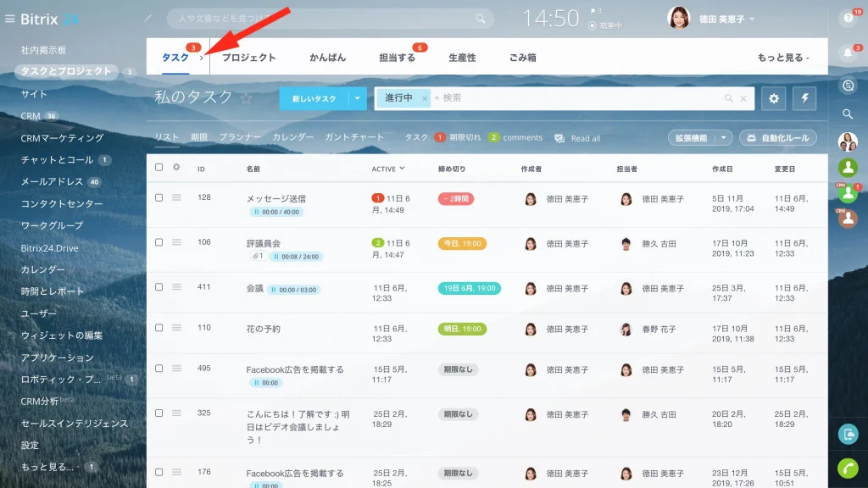Mark My Tasks with the favorite star
The height and width of the screenshot is (488, 868).
tap(246, 98)
